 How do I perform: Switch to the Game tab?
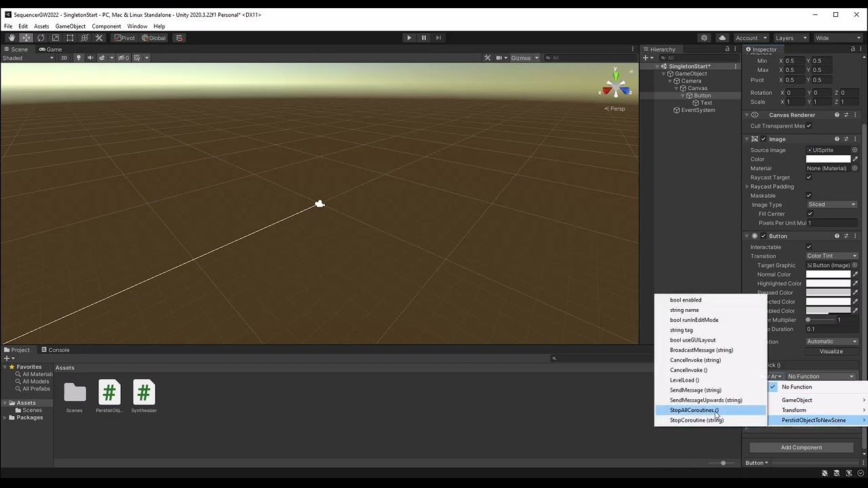[50, 49]
